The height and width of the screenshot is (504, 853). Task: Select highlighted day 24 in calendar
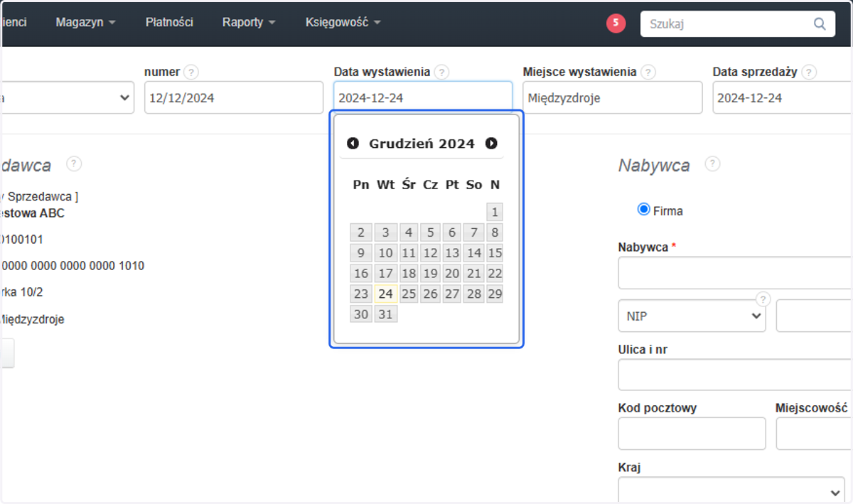[x=385, y=294]
